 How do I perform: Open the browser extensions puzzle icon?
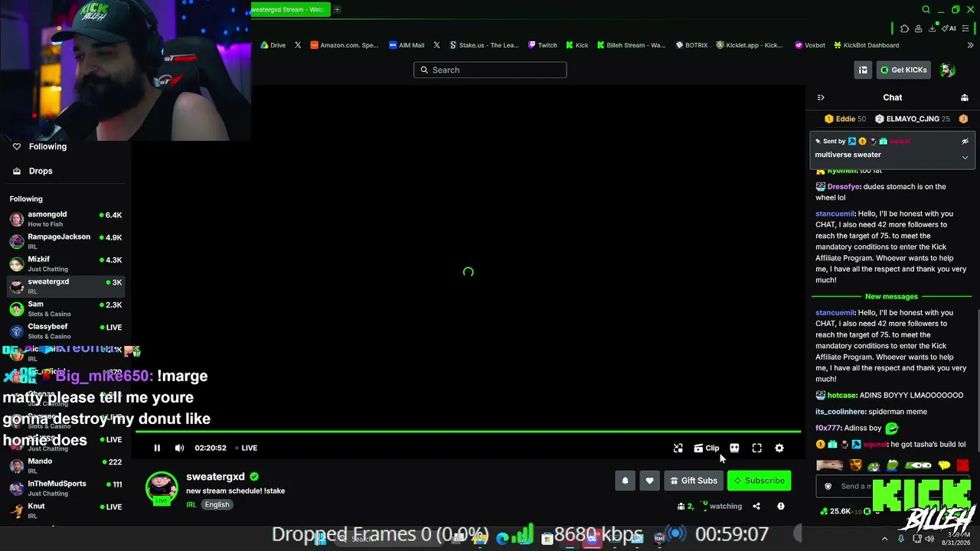point(904,28)
